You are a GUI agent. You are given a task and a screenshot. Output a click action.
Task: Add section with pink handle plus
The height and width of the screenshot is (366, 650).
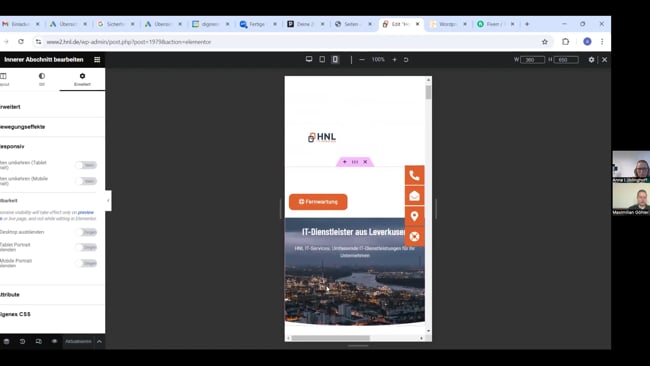tap(344, 162)
